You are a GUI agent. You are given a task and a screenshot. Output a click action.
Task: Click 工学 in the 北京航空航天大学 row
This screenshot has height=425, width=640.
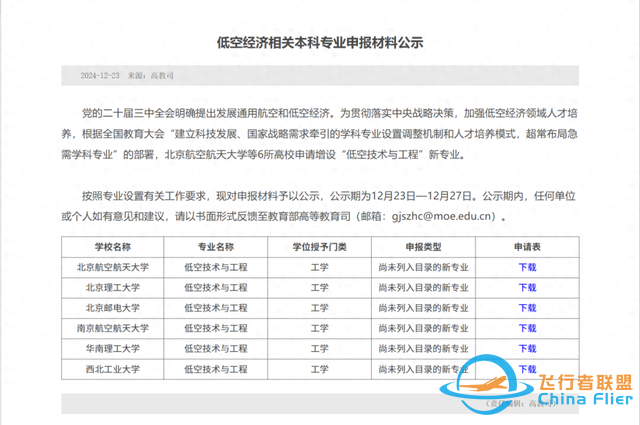pyautogui.click(x=320, y=267)
